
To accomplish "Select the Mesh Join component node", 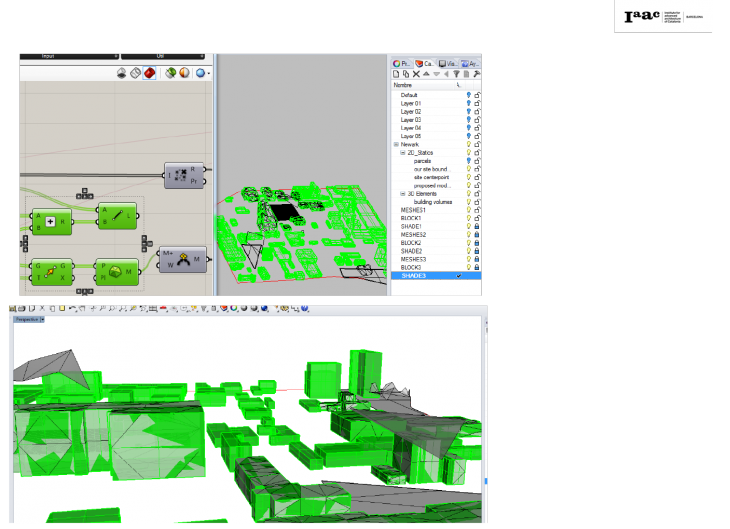I will (x=183, y=260).
